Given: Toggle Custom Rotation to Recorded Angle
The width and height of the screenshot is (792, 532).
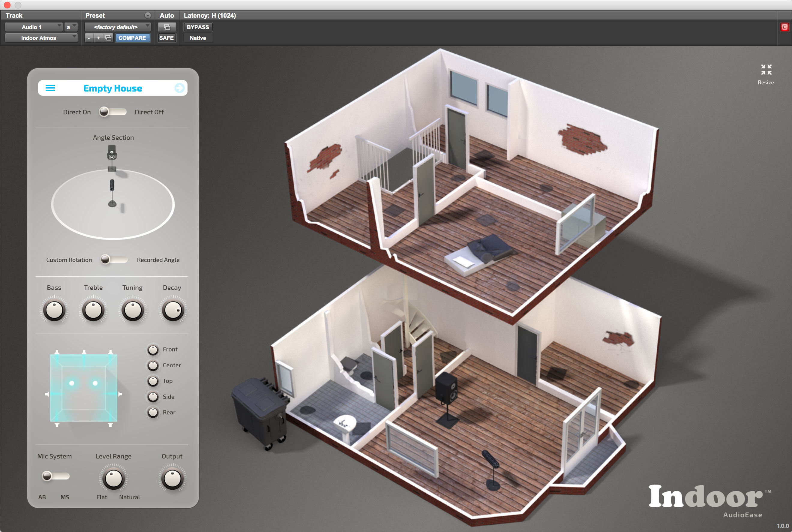Looking at the screenshot, I should (x=113, y=259).
